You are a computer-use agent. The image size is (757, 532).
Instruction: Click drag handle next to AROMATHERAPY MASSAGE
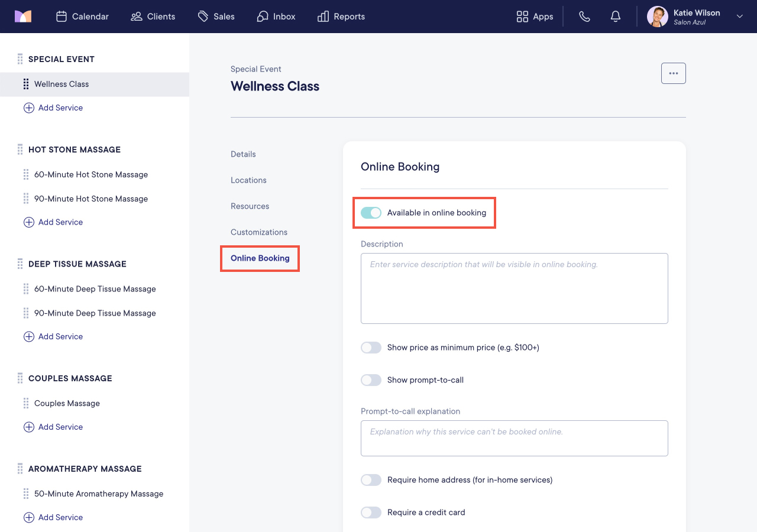pos(20,469)
